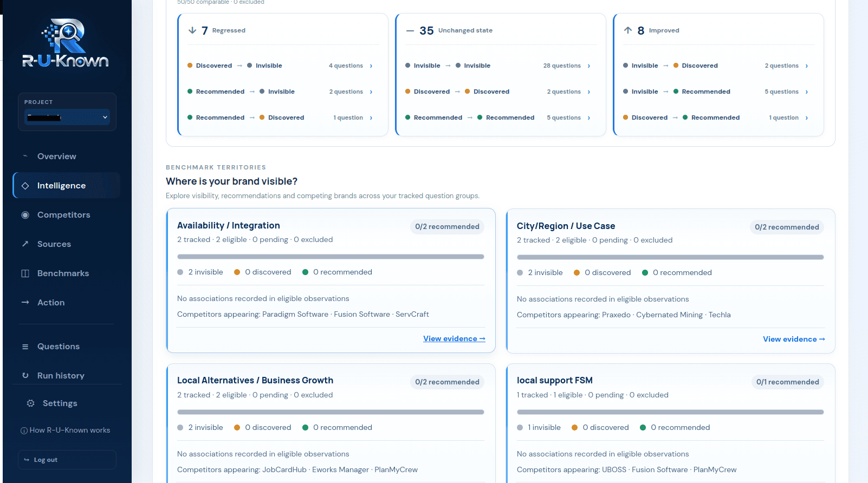Image resolution: width=868 pixels, height=483 pixels.
Task: Click the Sources arrow icon
Action: [x=25, y=244]
